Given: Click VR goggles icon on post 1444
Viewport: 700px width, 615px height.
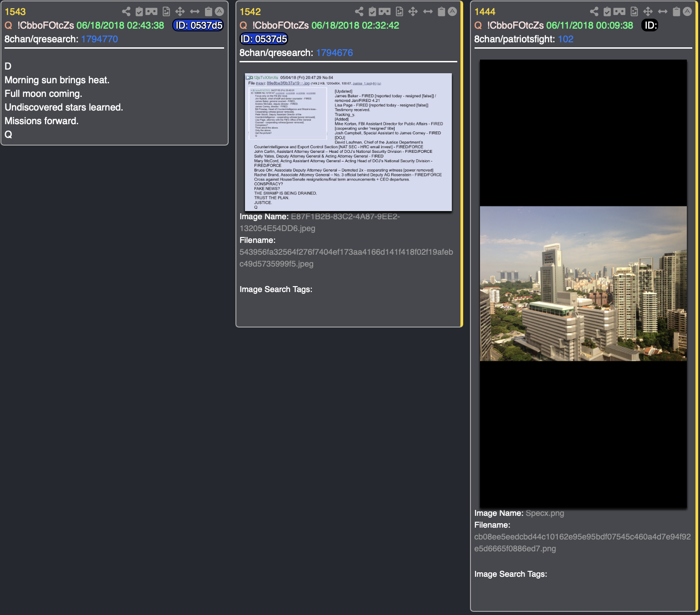Looking at the screenshot, I should [620, 11].
